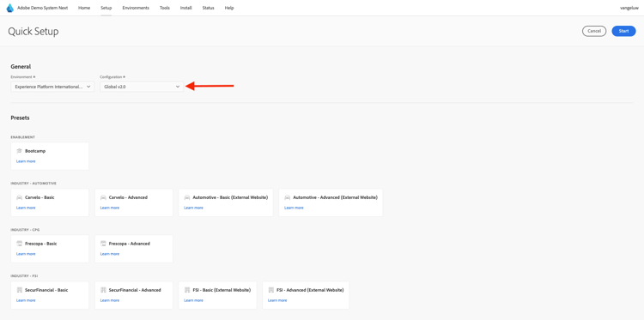Viewport: 644px width, 320px height.
Task: Select Automotive - Advanced (External Website) preset title
Action: (x=335, y=197)
